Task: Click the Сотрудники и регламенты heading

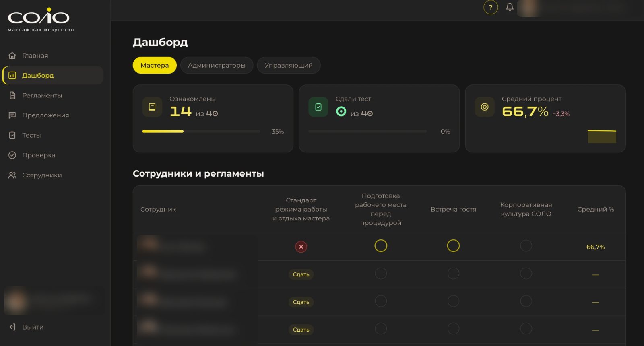Action: click(x=198, y=173)
